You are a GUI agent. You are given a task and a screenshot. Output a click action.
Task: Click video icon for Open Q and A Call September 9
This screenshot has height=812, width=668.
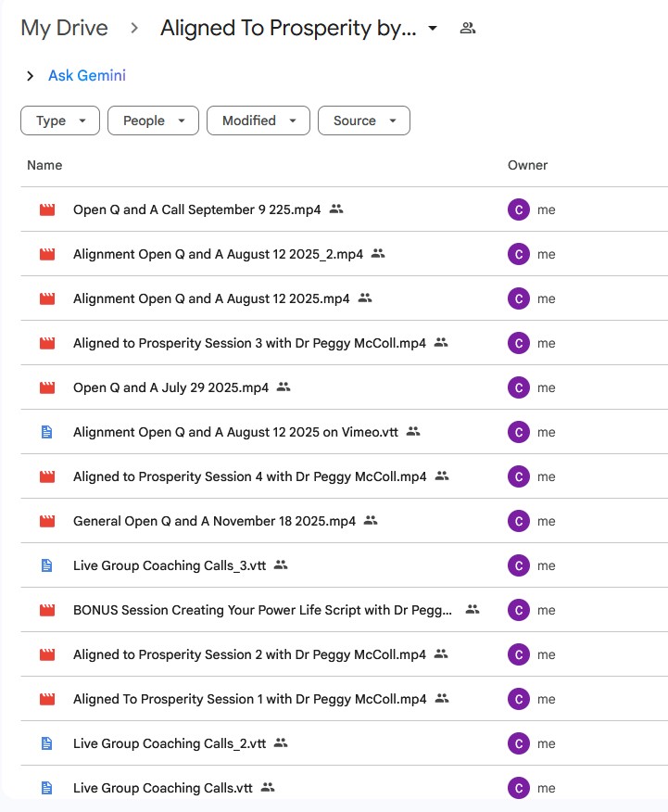[47, 209]
